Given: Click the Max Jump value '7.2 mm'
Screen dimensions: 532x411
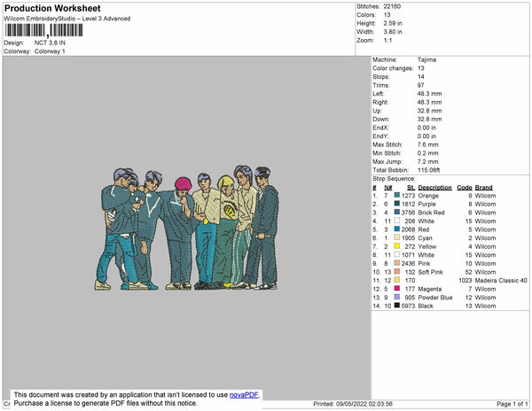Looking at the screenshot, I should (428, 161).
